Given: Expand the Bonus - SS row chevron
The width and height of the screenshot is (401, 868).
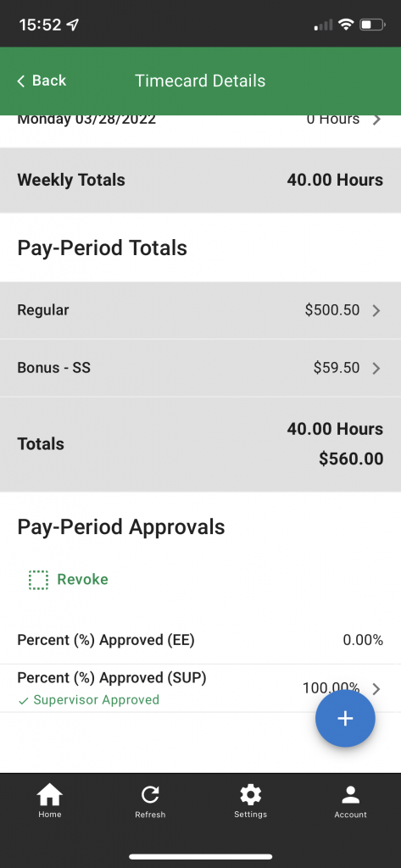Looking at the screenshot, I should (376, 368).
